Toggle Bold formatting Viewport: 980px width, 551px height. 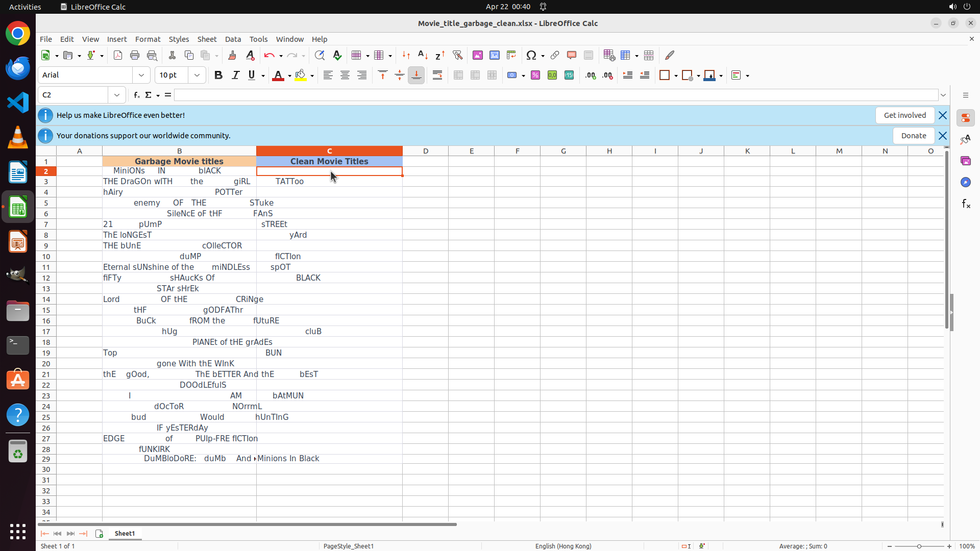(218, 75)
